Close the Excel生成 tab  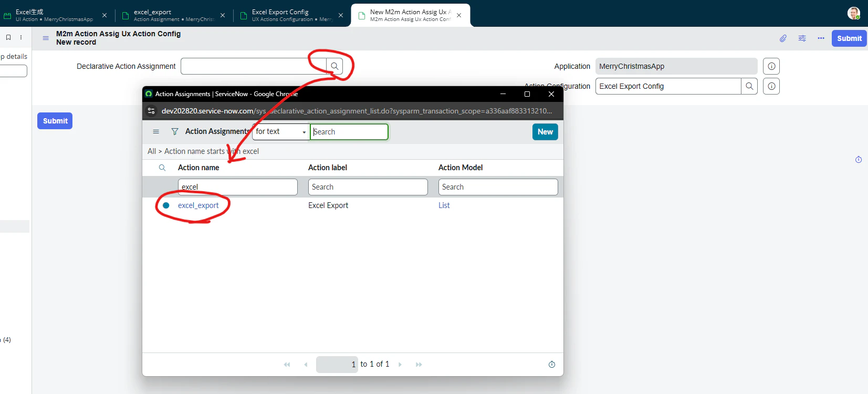(104, 15)
